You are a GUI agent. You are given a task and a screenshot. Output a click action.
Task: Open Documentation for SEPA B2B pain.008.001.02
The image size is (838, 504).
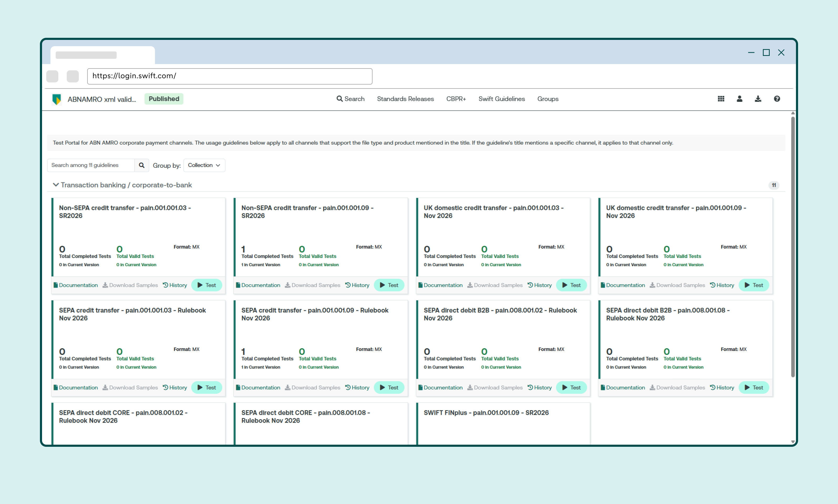[x=440, y=387]
